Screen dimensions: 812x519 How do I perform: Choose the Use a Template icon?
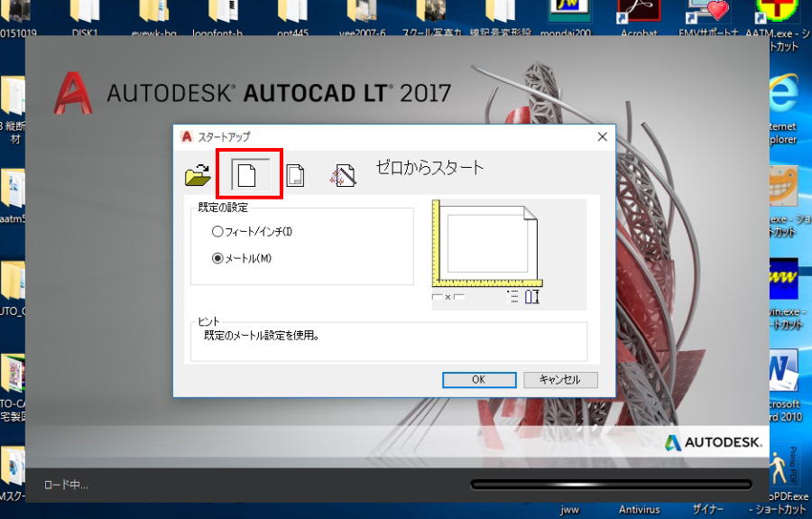click(295, 175)
